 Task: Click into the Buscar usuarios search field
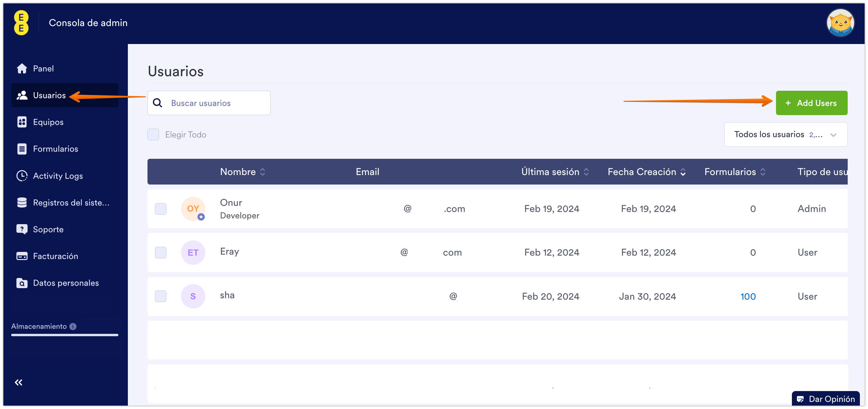point(216,103)
